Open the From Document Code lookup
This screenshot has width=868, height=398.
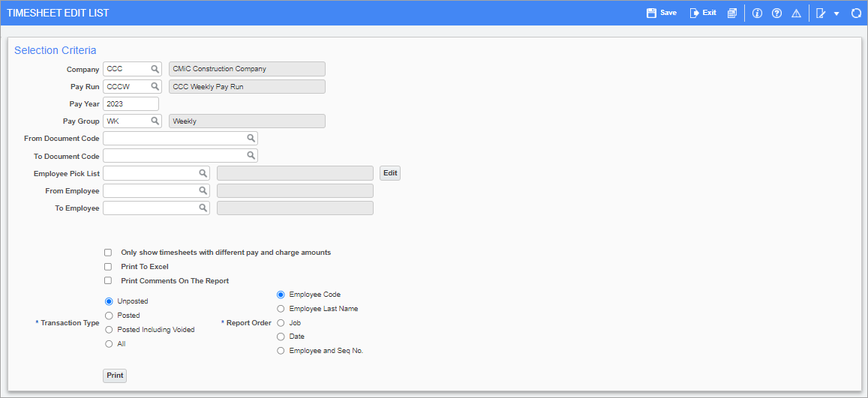tap(251, 138)
